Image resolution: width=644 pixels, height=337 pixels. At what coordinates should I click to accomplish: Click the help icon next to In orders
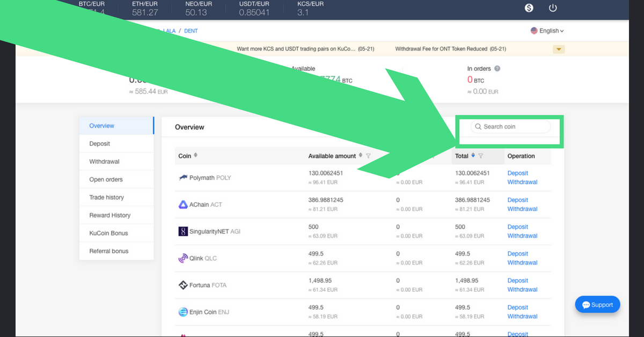pos(497,69)
